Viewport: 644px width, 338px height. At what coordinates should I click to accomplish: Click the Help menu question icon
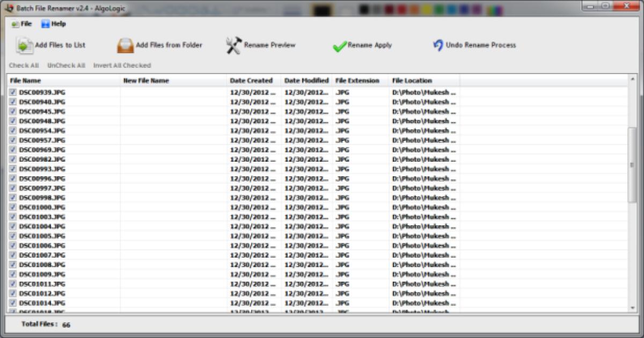[45, 24]
